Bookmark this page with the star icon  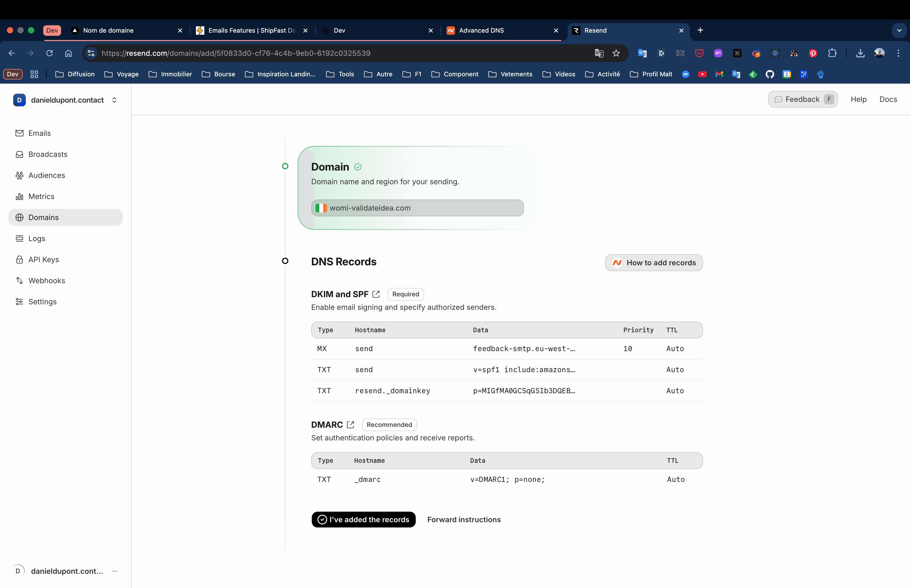pyautogui.click(x=616, y=53)
